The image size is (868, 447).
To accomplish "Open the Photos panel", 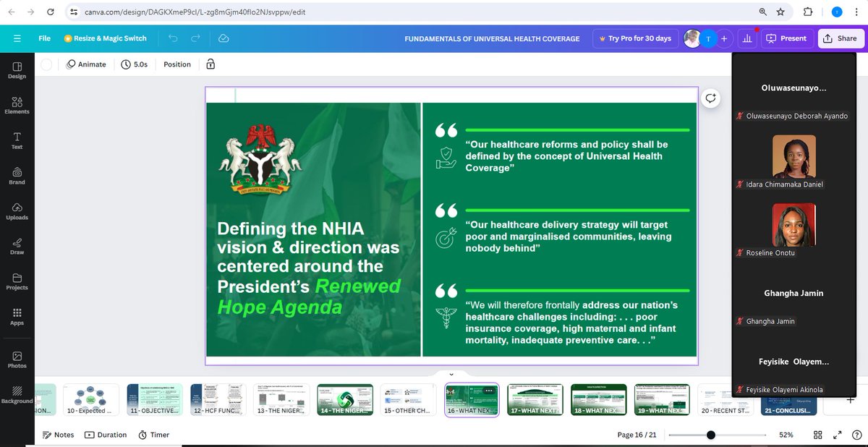I will tap(17, 359).
